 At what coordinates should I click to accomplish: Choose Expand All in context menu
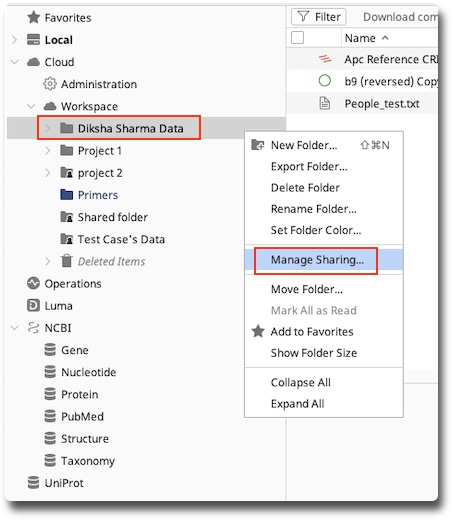point(324,404)
